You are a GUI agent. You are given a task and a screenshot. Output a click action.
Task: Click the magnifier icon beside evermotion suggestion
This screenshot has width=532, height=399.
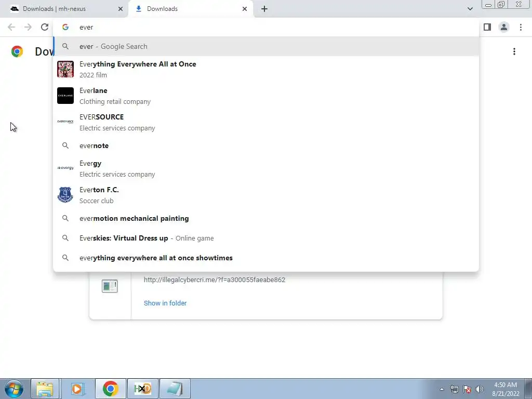65,218
